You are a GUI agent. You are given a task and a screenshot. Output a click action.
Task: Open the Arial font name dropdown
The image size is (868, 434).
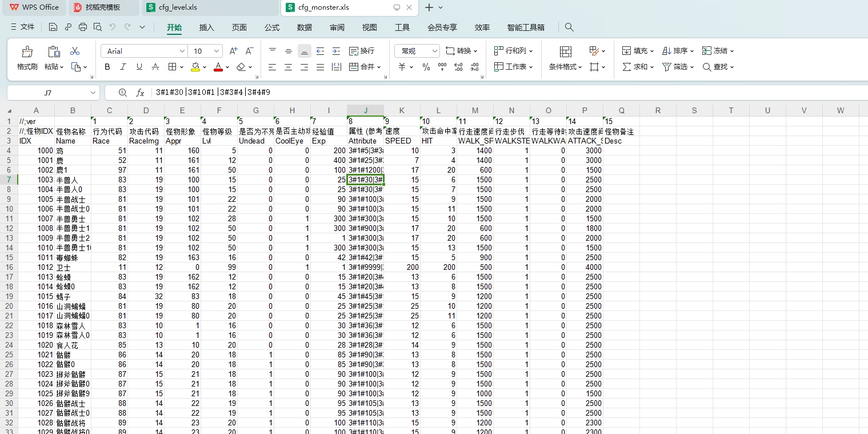[182, 51]
